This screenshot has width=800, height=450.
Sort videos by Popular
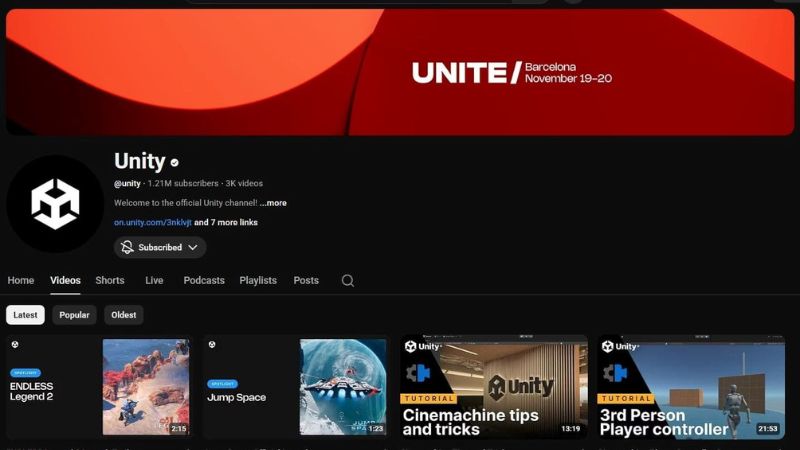click(x=74, y=315)
